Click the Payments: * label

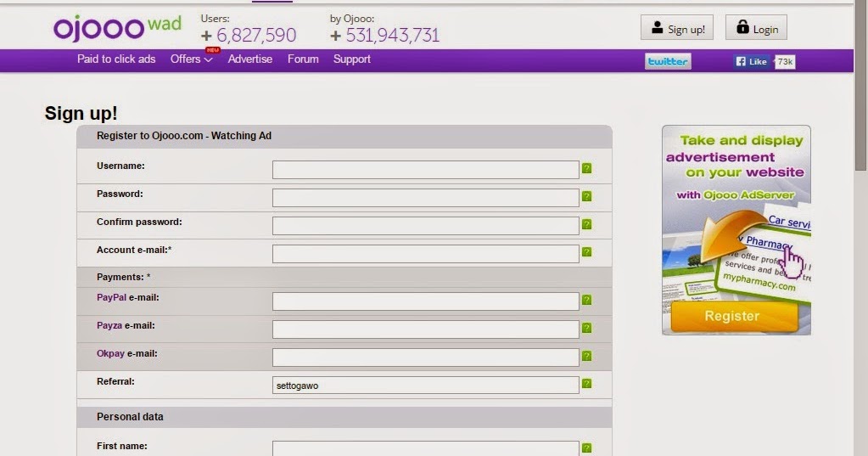[x=123, y=277]
